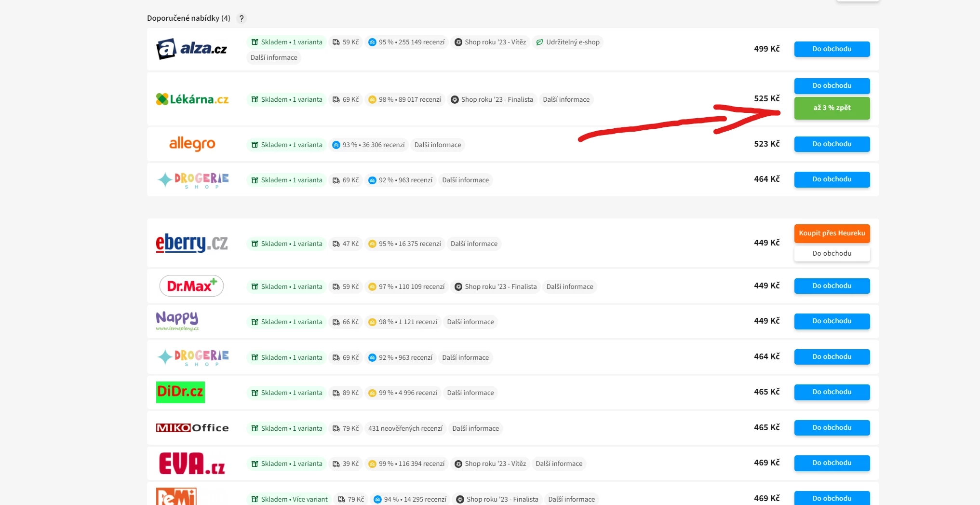Click Shop roku '23 - Vítěz badge for alza.cz

490,42
